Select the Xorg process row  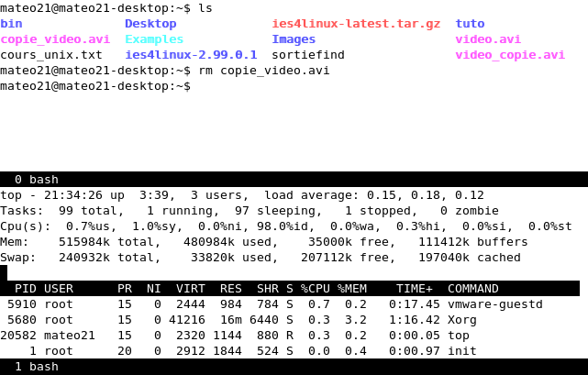pyautogui.click(x=275, y=320)
